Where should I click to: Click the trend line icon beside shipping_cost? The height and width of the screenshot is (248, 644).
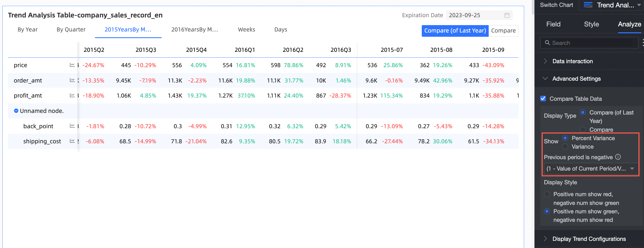click(x=72, y=141)
